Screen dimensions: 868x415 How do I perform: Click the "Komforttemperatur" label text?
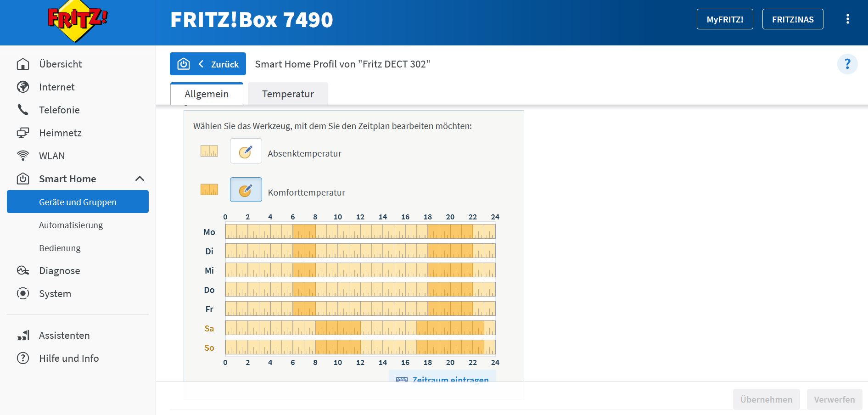(307, 192)
